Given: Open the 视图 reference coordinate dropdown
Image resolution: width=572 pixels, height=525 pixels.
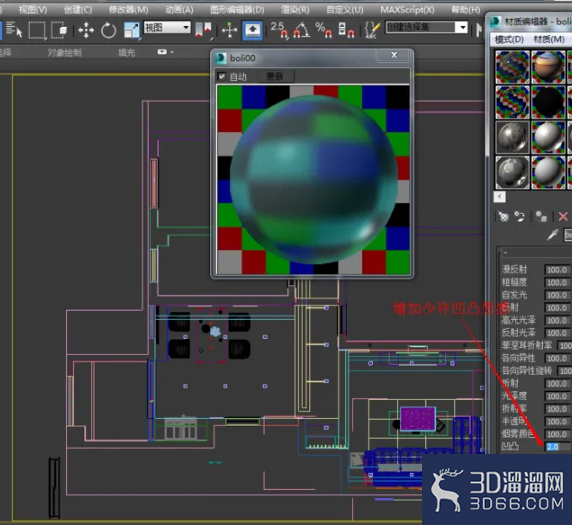Looking at the screenshot, I should [167, 27].
